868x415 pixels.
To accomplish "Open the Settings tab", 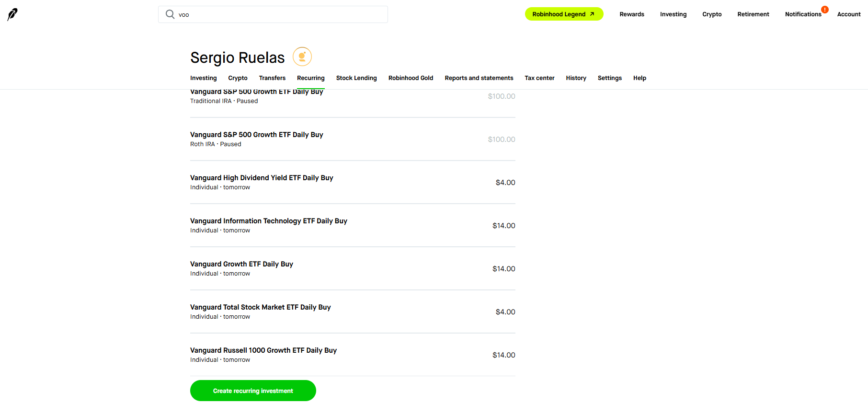I will (609, 78).
